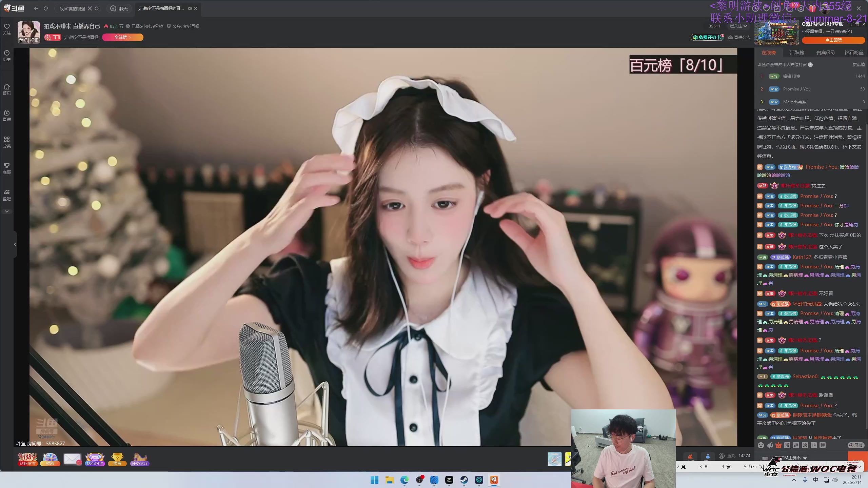
Task: Open 分类 categories in sidebar
Action: click(x=7, y=142)
